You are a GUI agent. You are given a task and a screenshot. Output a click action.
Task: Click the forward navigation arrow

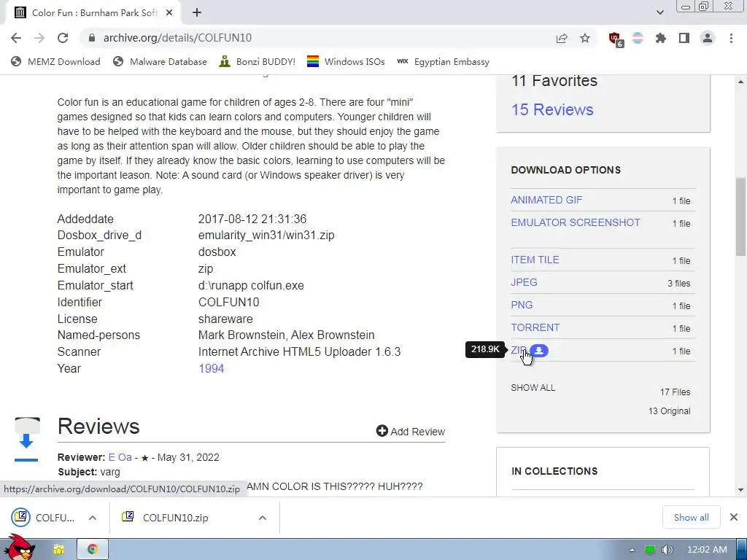pyautogui.click(x=39, y=38)
